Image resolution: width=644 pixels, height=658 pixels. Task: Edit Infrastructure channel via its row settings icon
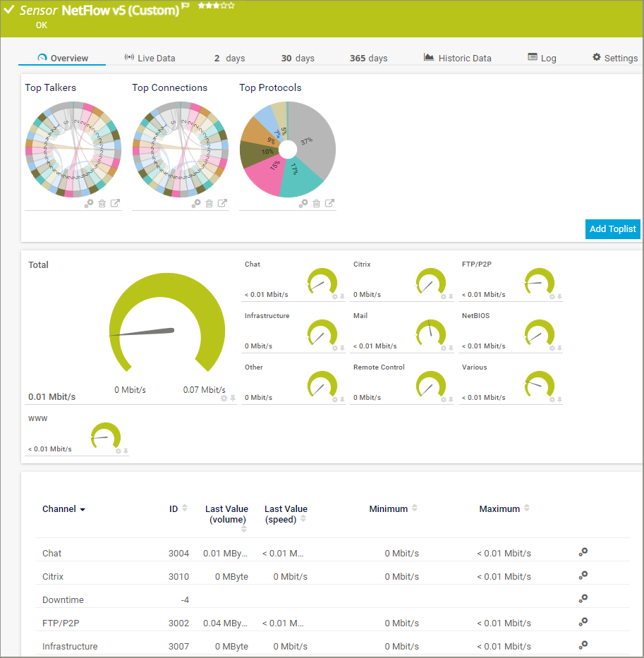pos(583,645)
